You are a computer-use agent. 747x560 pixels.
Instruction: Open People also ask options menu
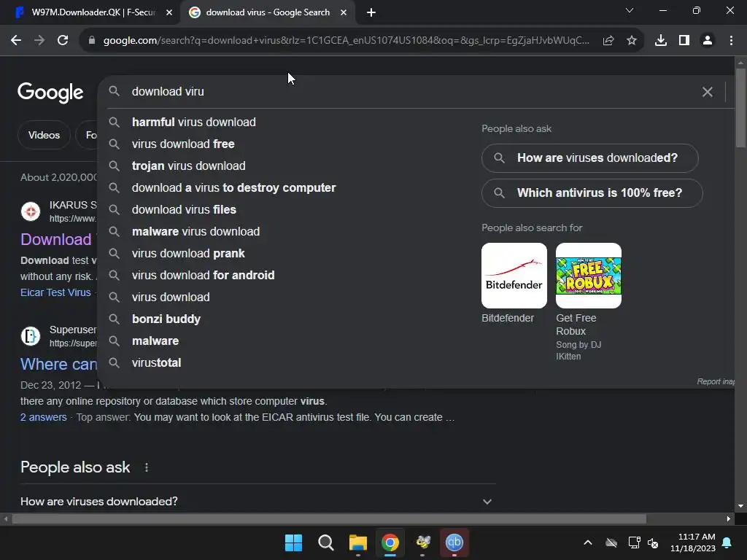point(147,467)
